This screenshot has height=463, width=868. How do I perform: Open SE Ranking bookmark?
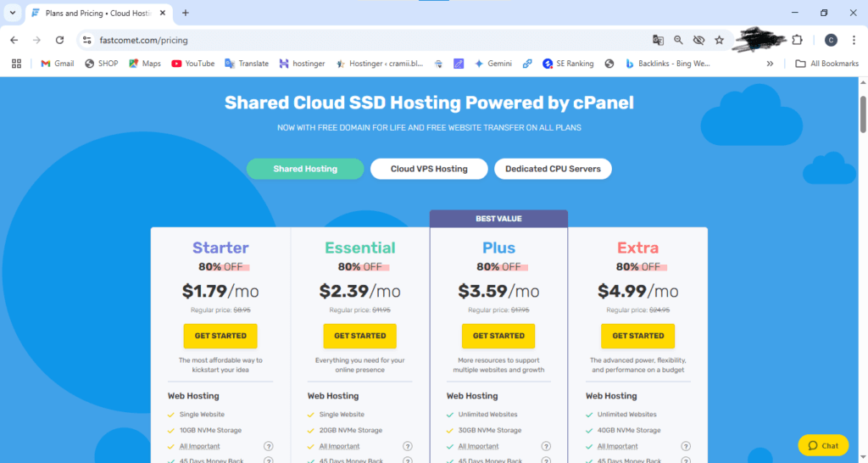[x=568, y=64]
